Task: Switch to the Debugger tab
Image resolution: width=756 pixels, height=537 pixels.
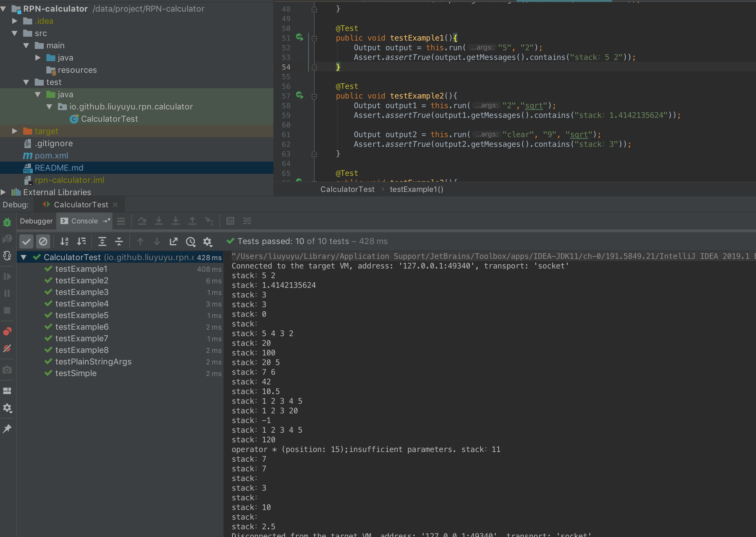Action: pyautogui.click(x=36, y=221)
